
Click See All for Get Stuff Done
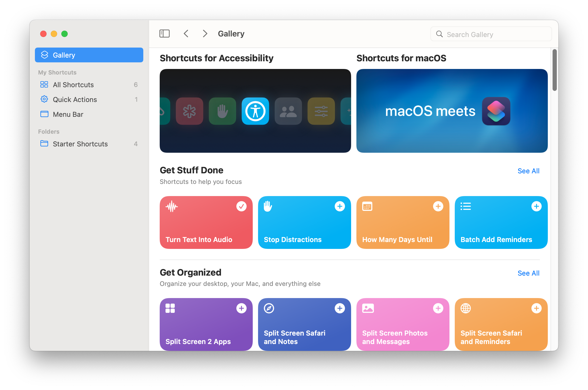(x=528, y=171)
